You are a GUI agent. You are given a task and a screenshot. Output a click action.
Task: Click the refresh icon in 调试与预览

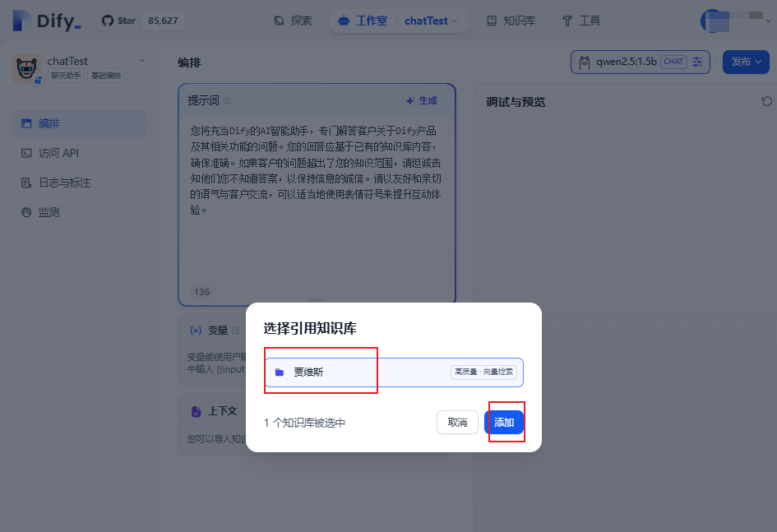766,101
